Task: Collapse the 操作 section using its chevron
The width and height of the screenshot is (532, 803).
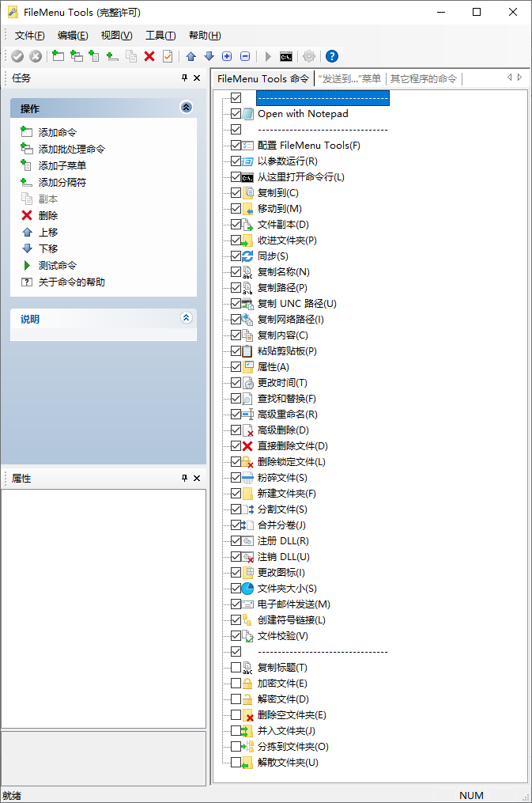Action: [x=186, y=108]
